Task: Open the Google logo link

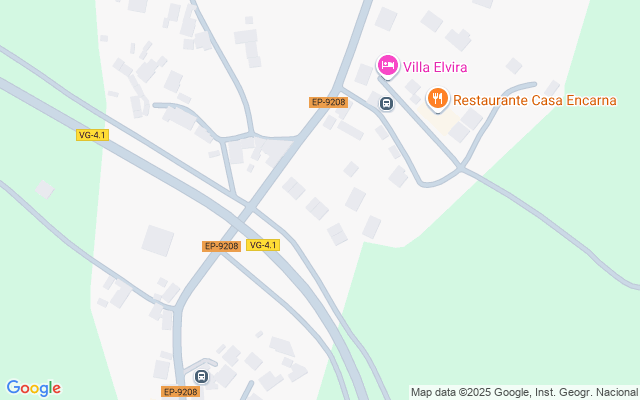Action: click(33, 388)
